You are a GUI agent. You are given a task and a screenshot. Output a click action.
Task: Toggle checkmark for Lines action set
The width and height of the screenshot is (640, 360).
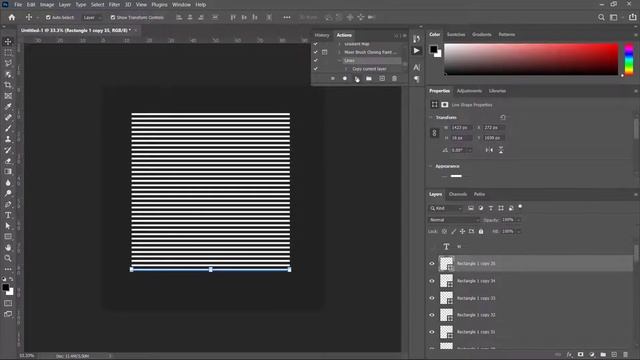pyautogui.click(x=316, y=60)
